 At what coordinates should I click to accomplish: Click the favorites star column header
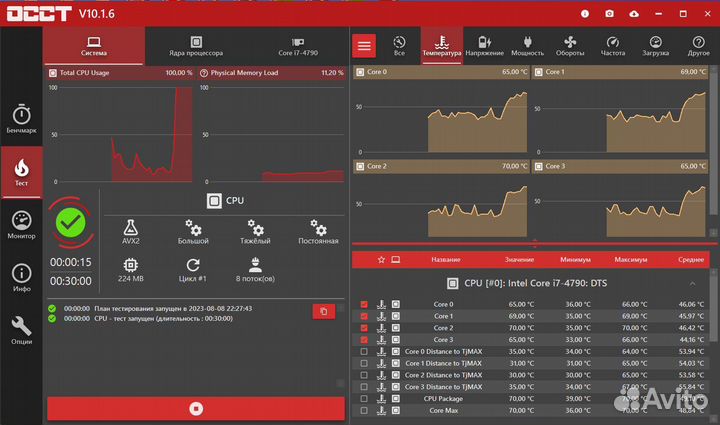pyautogui.click(x=381, y=260)
